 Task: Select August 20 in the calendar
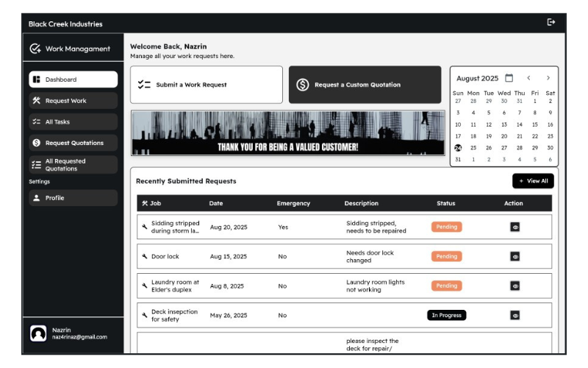click(x=504, y=136)
